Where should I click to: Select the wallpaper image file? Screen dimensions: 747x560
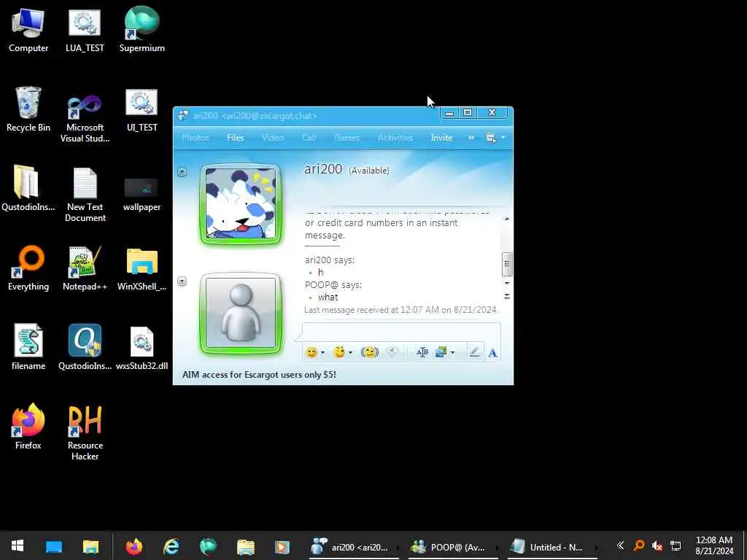142,194
